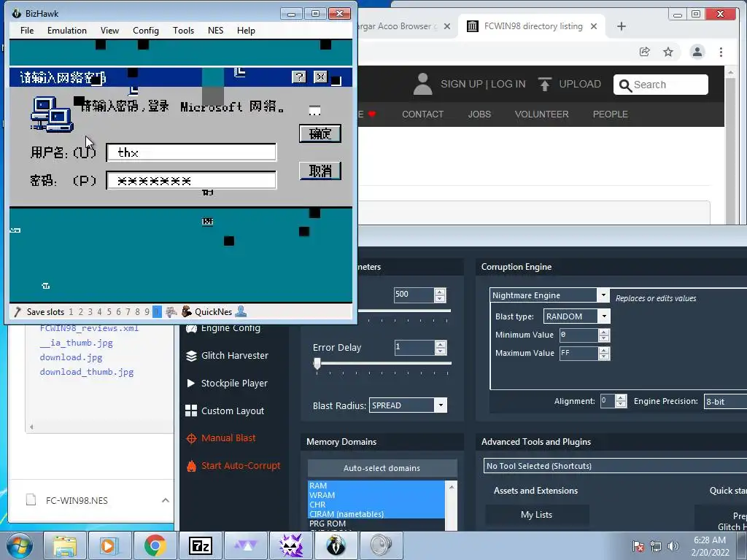Select save slot 5 in BizHawk
Viewport: 747px width, 560px height.
click(109, 312)
